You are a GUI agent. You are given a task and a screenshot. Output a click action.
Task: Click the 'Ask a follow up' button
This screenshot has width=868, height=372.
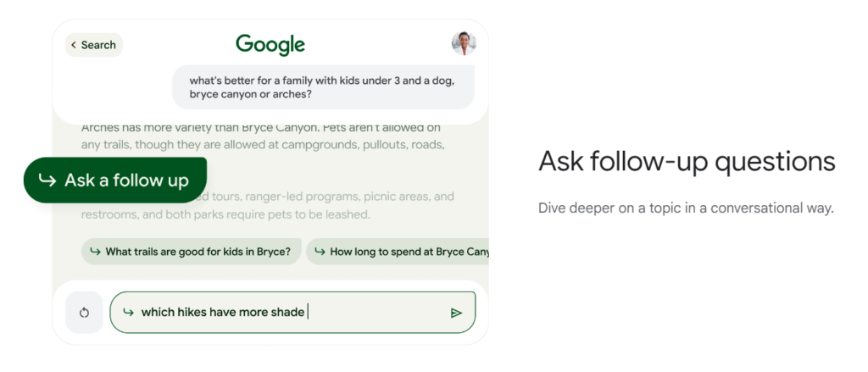tap(115, 180)
